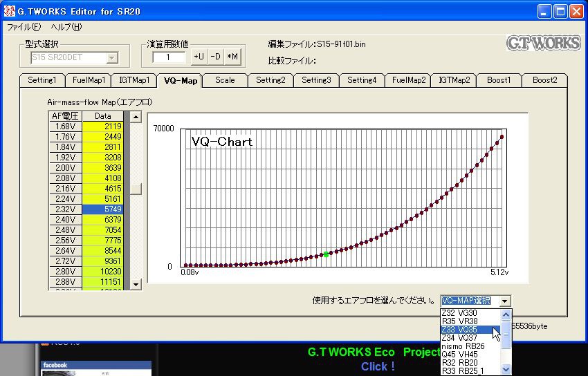Select data cell 4108 at 2.08V

(102, 178)
